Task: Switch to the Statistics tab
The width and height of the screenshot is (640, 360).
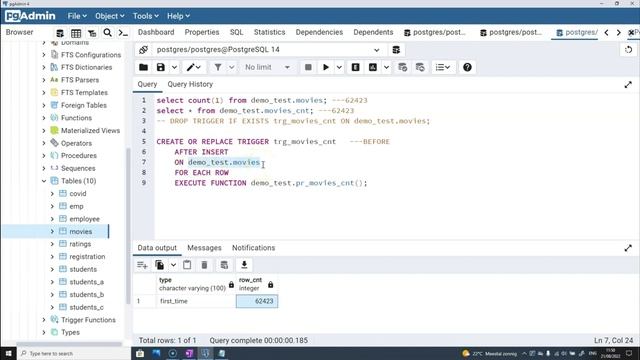Action: pyautogui.click(x=269, y=32)
